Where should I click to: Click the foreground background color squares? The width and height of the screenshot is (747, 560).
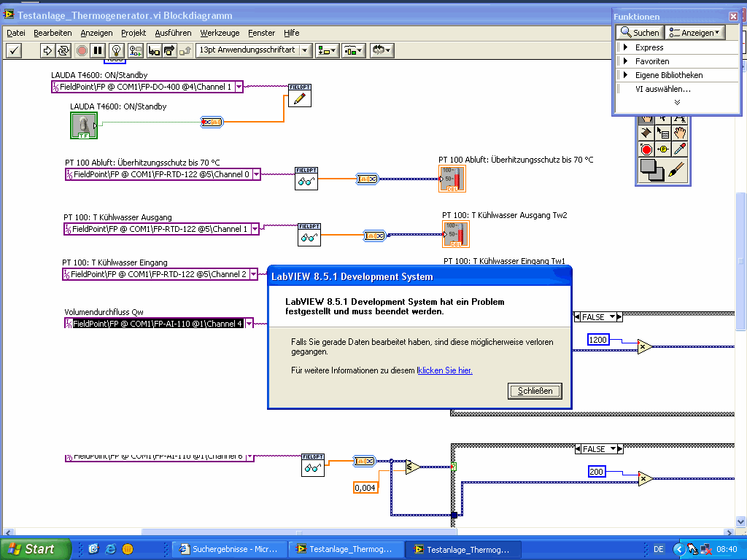pos(651,170)
